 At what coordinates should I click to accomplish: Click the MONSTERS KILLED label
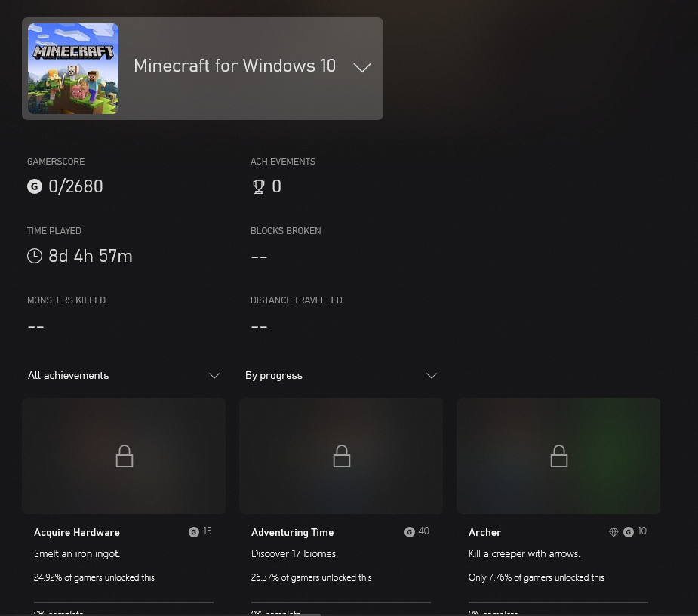click(66, 300)
